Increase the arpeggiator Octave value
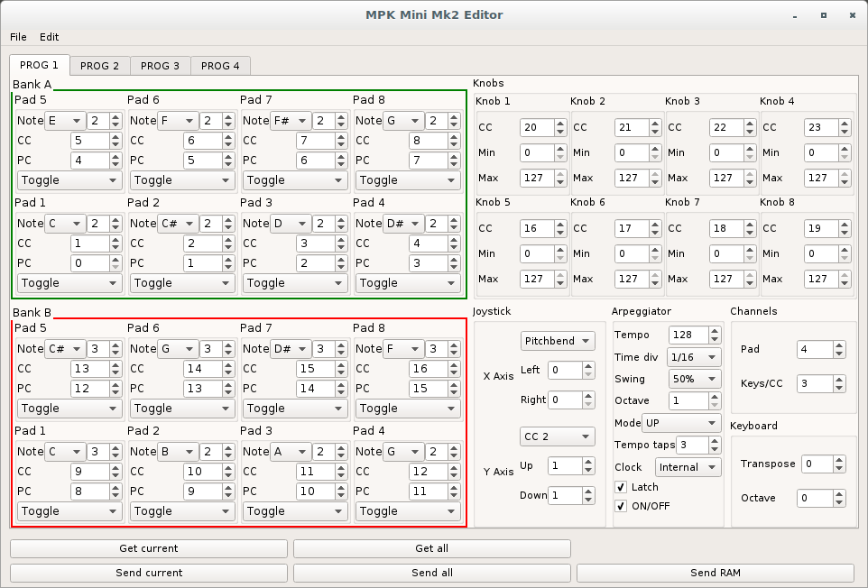This screenshot has height=588, width=868. tap(715, 397)
